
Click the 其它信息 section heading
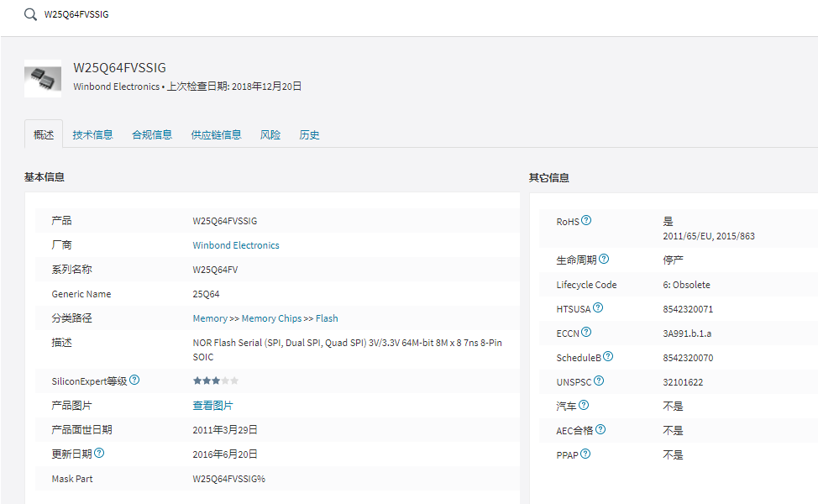(548, 177)
